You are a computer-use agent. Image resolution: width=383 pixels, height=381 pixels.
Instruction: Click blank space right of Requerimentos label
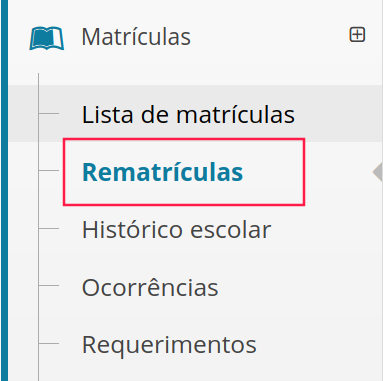click(319, 345)
